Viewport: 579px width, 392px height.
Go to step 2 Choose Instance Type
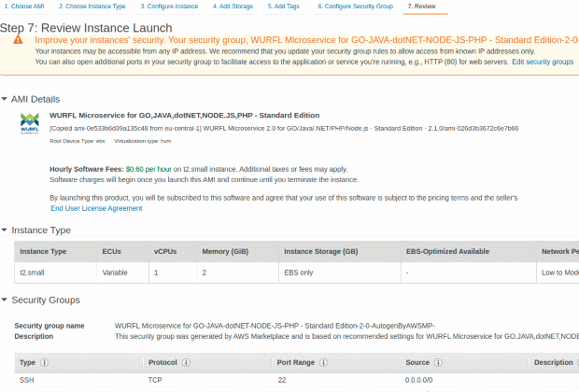tap(92, 7)
